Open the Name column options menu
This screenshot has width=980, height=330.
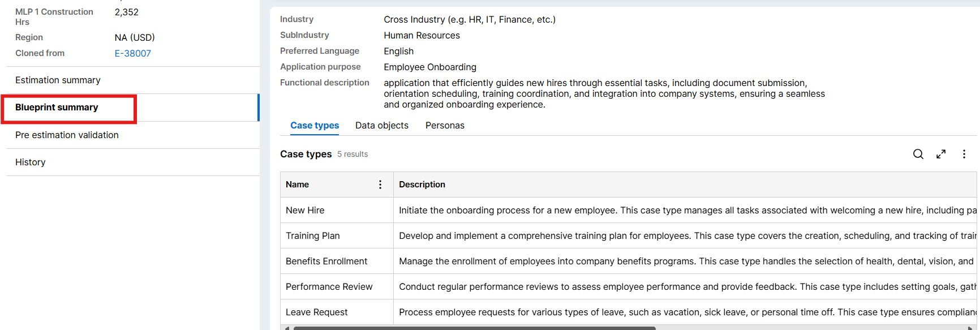coord(380,185)
